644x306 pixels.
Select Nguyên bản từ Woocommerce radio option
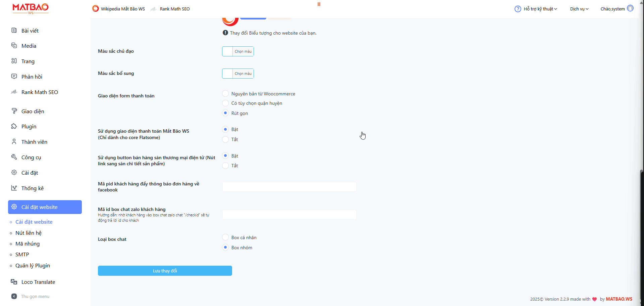point(225,93)
